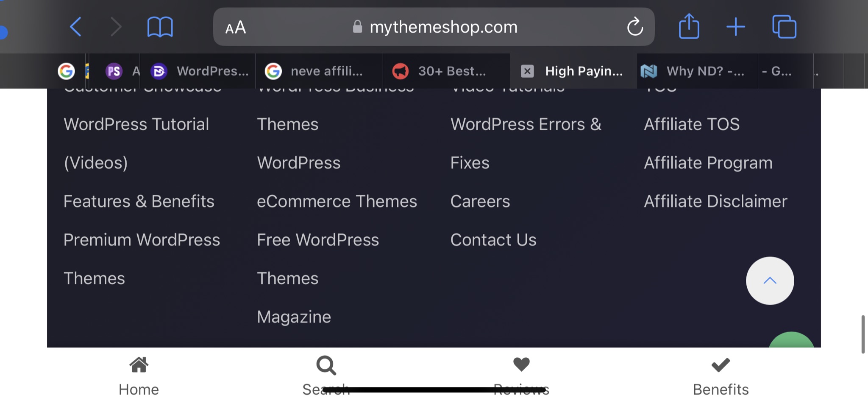
Task: Open the AA reader text size menu
Action: (x=235, y=28)
